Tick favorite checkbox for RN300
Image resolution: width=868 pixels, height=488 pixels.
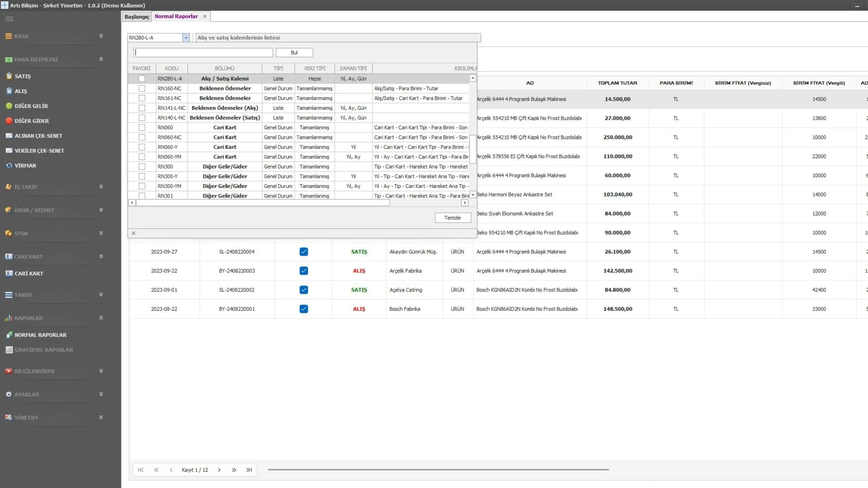142,167
